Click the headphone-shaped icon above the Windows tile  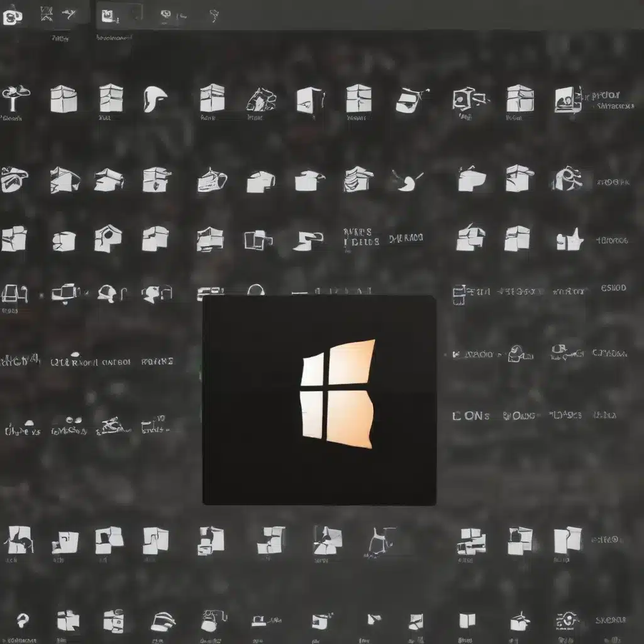point(255,289)
